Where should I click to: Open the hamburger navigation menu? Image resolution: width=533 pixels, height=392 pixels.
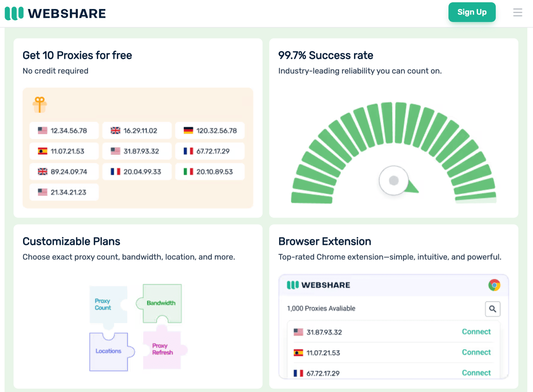point(518,13)
